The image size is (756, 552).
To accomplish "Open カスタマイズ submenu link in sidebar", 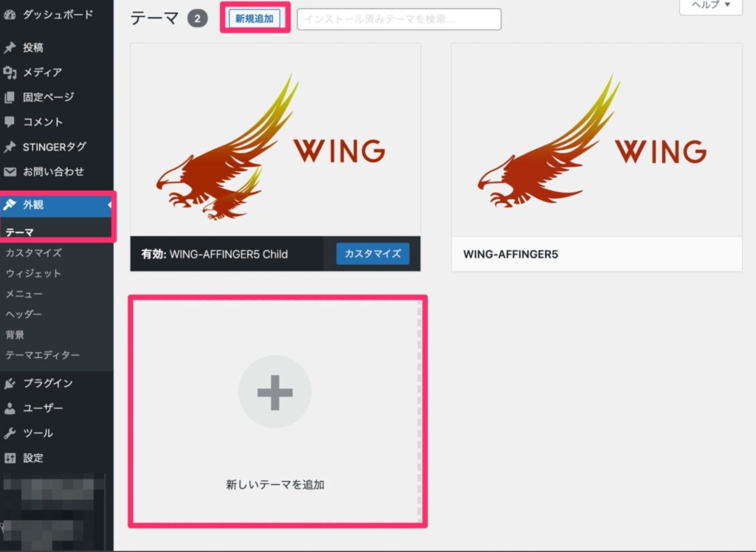I will [x=33, y=252].
